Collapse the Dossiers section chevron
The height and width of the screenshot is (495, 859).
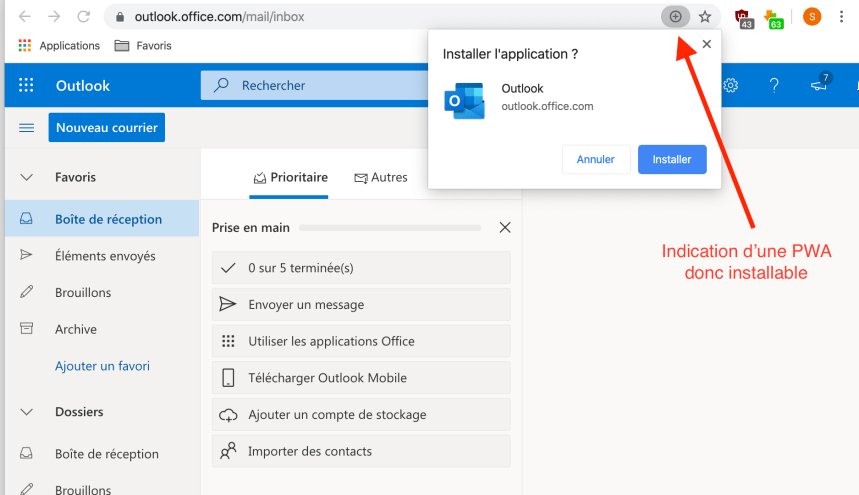click(x=27, y=412)
